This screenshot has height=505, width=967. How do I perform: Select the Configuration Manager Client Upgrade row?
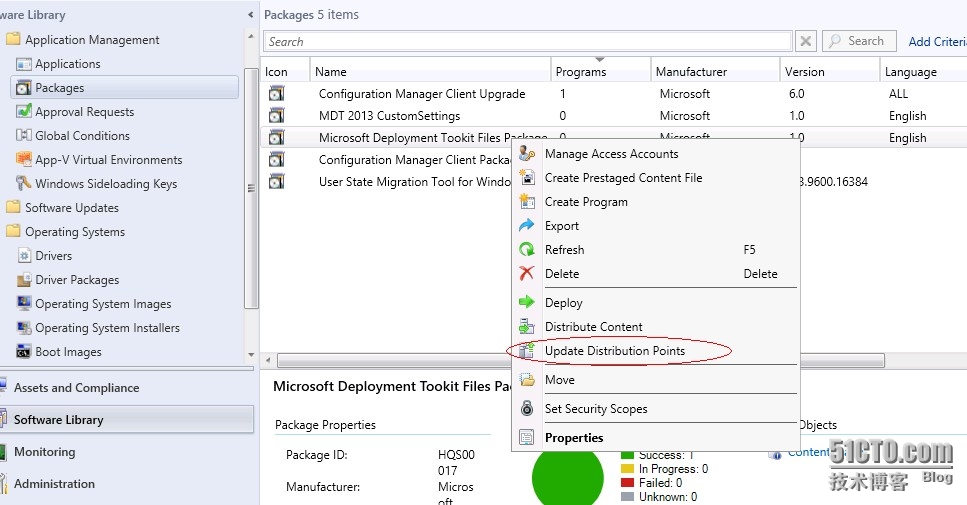click(x=614, y=94)
